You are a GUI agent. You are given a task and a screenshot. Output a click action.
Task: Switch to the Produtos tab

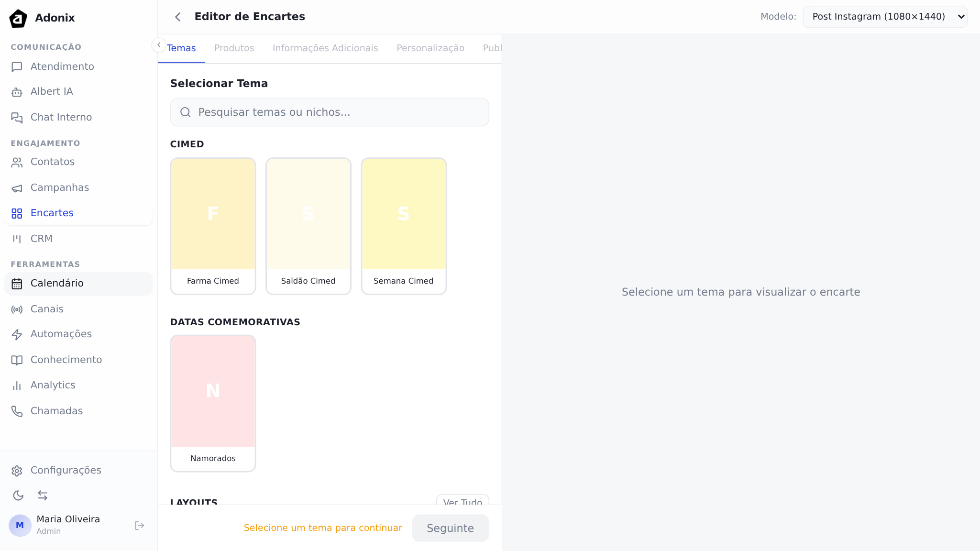[234, 48]
